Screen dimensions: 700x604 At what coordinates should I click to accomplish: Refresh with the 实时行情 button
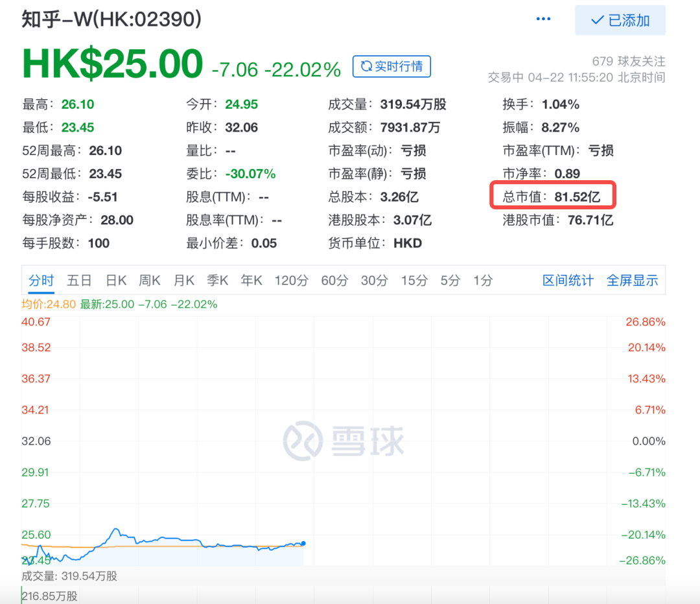click(x=391, y=67)
